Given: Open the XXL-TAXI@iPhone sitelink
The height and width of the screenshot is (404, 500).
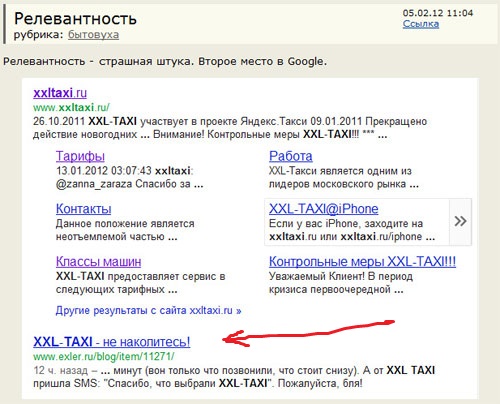Looking at the screenshot, I should [x=324, y=209].
